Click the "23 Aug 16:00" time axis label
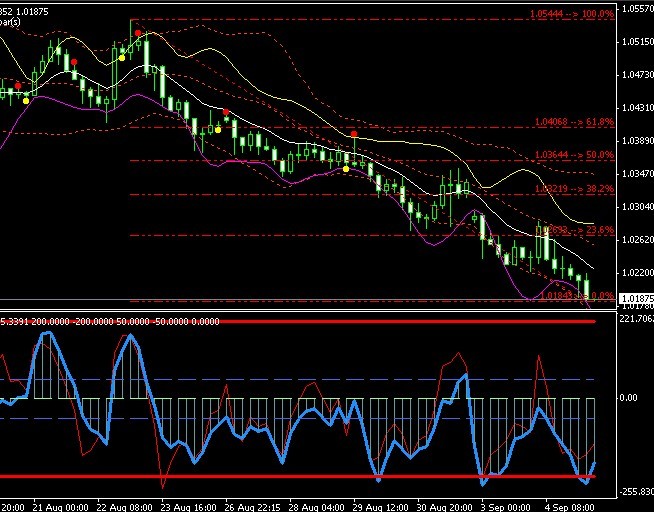The image size is (654, 512). pyautogui.click(x=189, y=507)
